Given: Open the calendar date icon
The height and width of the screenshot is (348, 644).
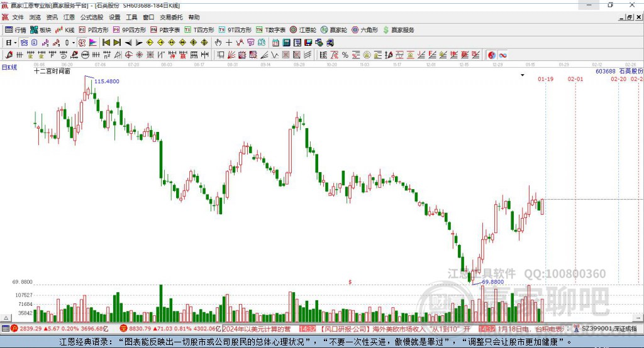Looking at the screenshot, I should (x=275, y=43).
